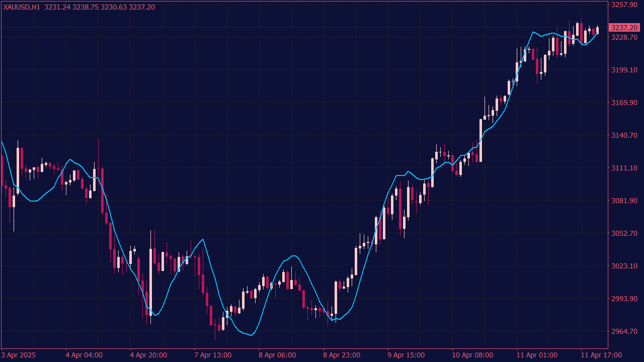This screenshot has width=644, height=362.
Task: Click the 8 Apr 23:00 time label
Action: [x=342, y=355]
